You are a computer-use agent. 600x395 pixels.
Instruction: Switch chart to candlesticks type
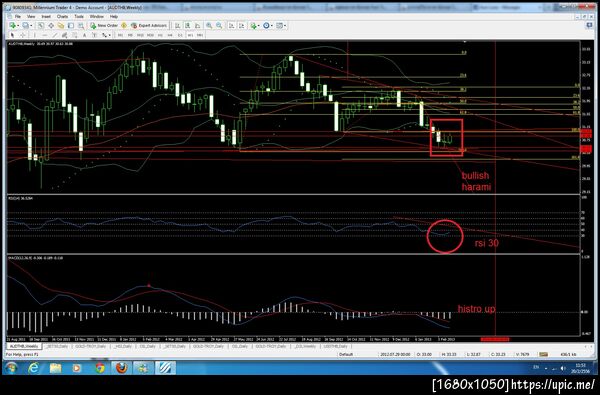[x=188, y=26]
